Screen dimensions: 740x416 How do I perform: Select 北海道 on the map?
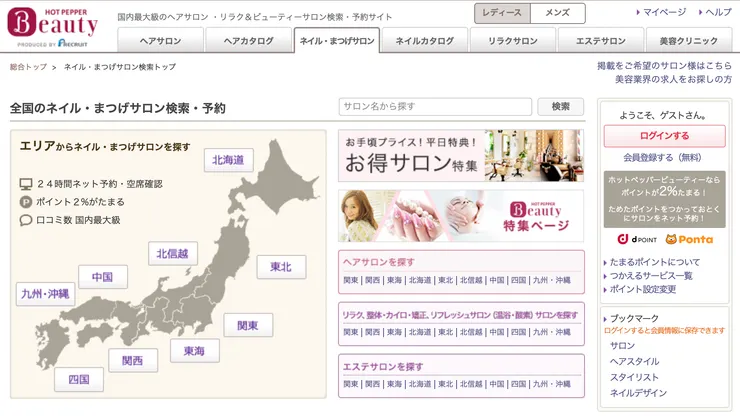point(228,160)
